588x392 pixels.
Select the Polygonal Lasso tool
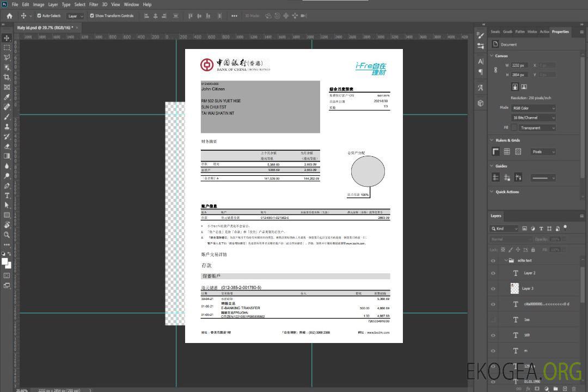7,57
